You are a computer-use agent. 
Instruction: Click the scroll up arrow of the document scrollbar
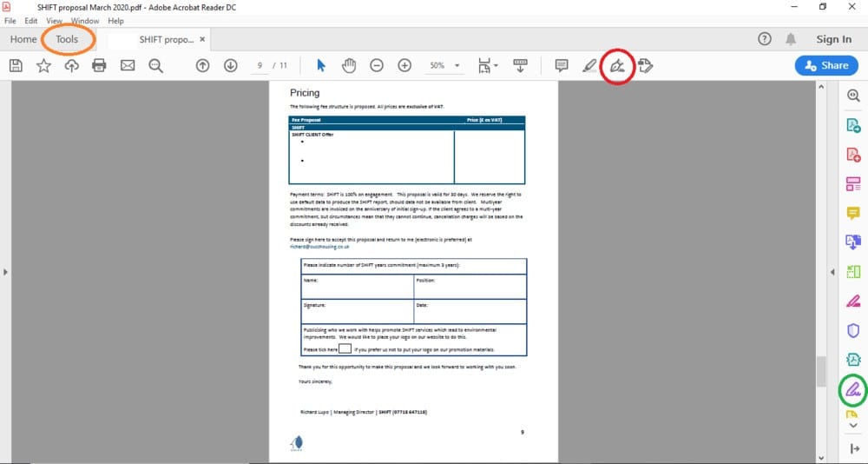click(x=821, y=87)
